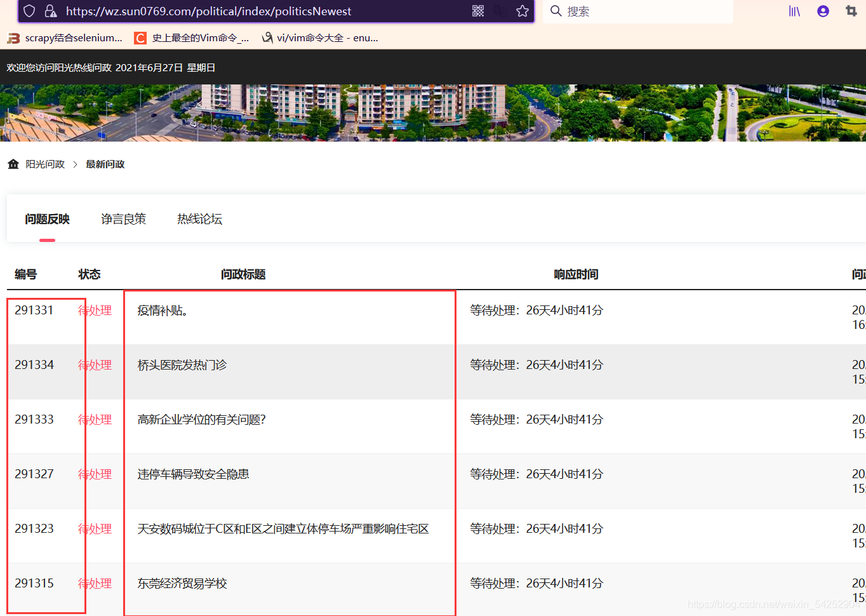Open the post 桥头医院发热门诊
The image size is (866, 616).
click(182, 365)
